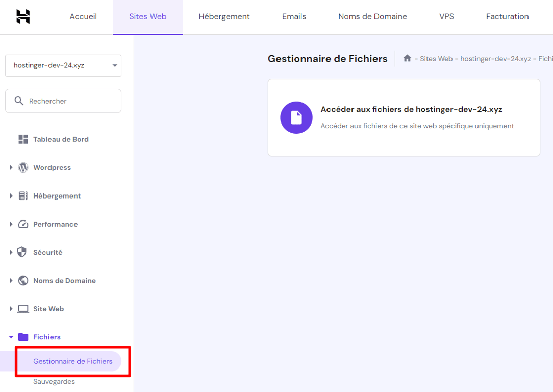Image resolution: width=553 pixels, height=392 pixels.
Task: Expand the Site Web section
Action: tap(11, 308)
